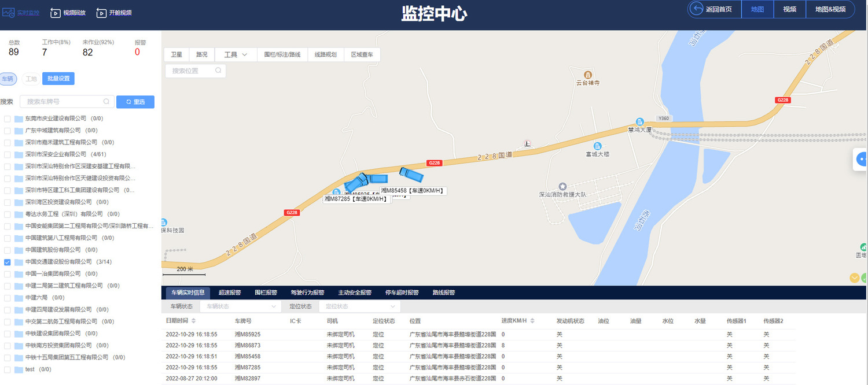Open video playback (视频回放) icon
The height and width of the screenshot is (385, 868).
point(56,13)
